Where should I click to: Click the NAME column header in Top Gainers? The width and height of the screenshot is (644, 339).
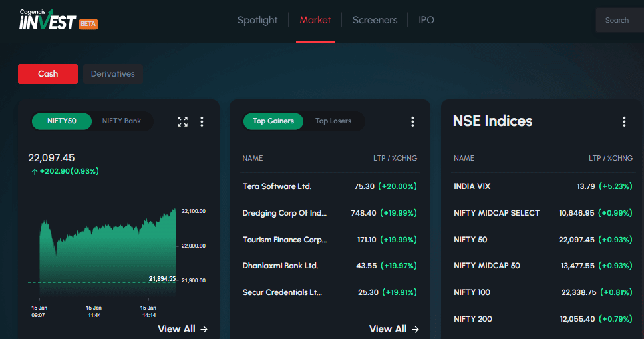[253, 158]
